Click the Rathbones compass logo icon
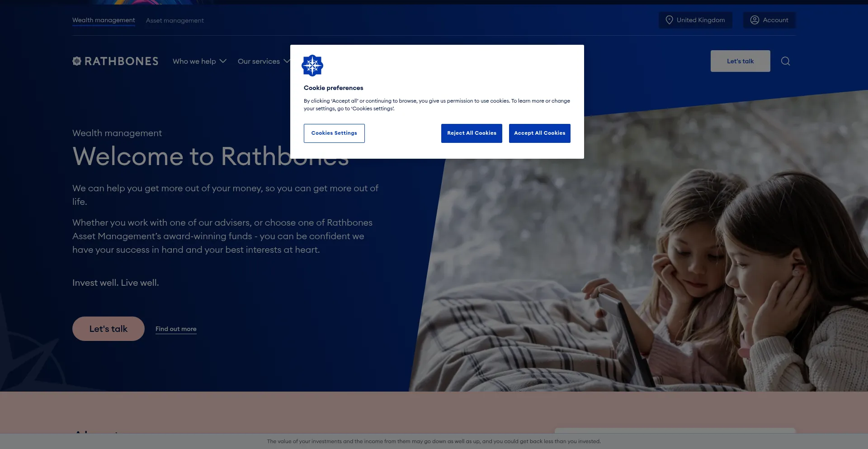This screenshot has width=868, height=449. pyautogui.click(x=77, y=61)
